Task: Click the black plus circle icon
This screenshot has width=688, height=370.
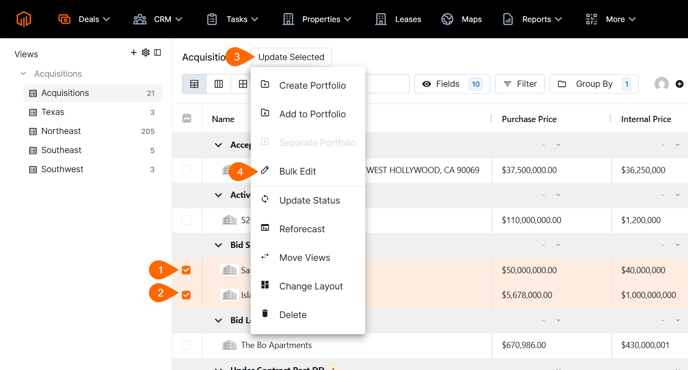Action: pos(679,84)
